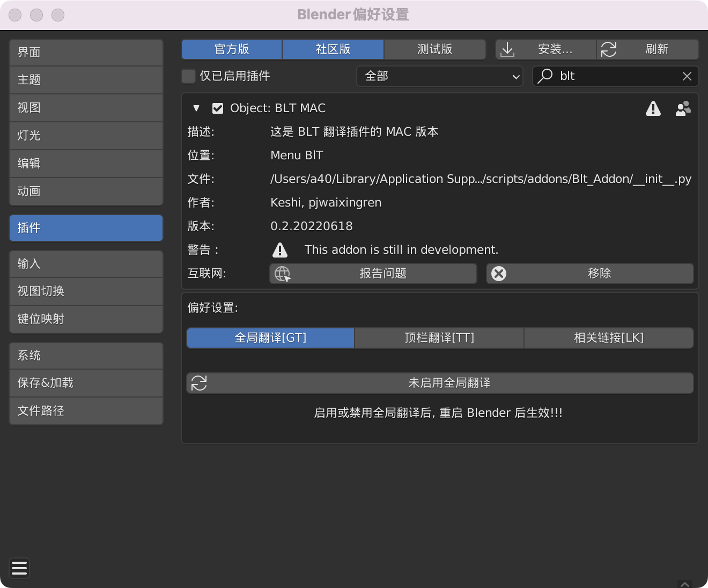Open the 系统 preferences section
This screenshot has width=708, height=588.
86,356
